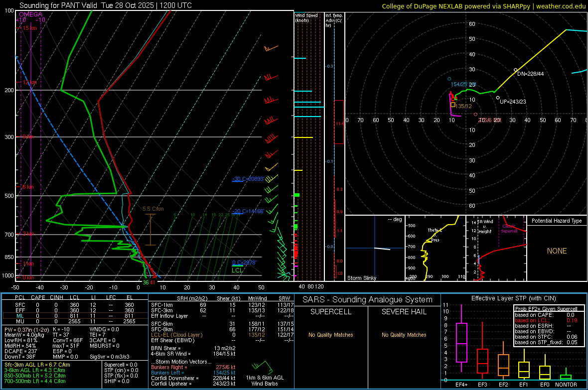Click the 15 km height marker

point(28,28)
